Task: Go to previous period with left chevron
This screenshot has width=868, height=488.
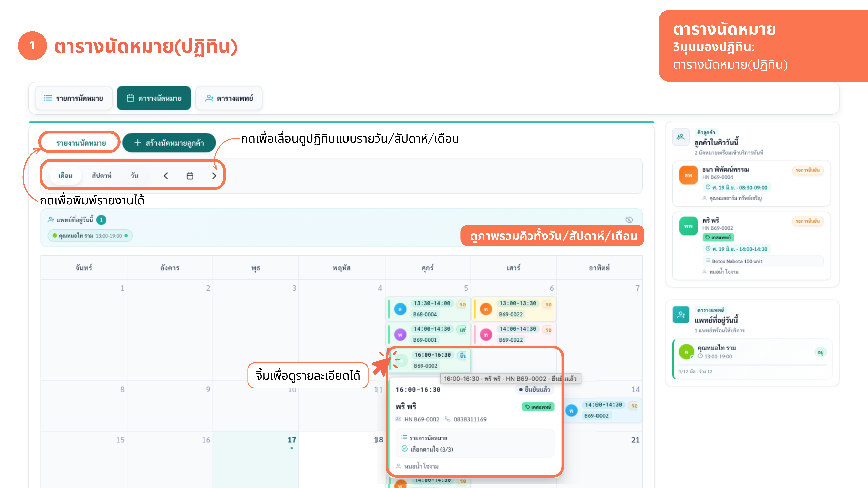Action: coord(166,176)
